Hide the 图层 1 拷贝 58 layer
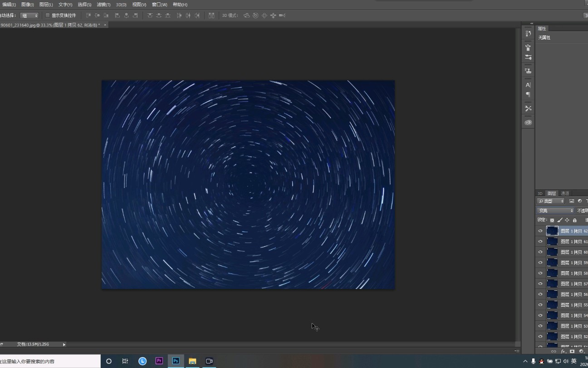 pos(540,273)
